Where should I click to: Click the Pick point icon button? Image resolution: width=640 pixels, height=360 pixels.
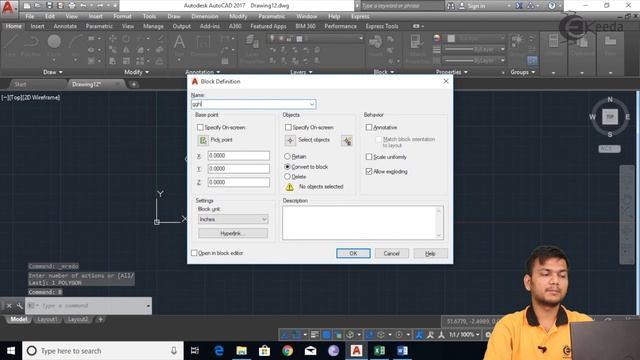(x=203, y=140)
